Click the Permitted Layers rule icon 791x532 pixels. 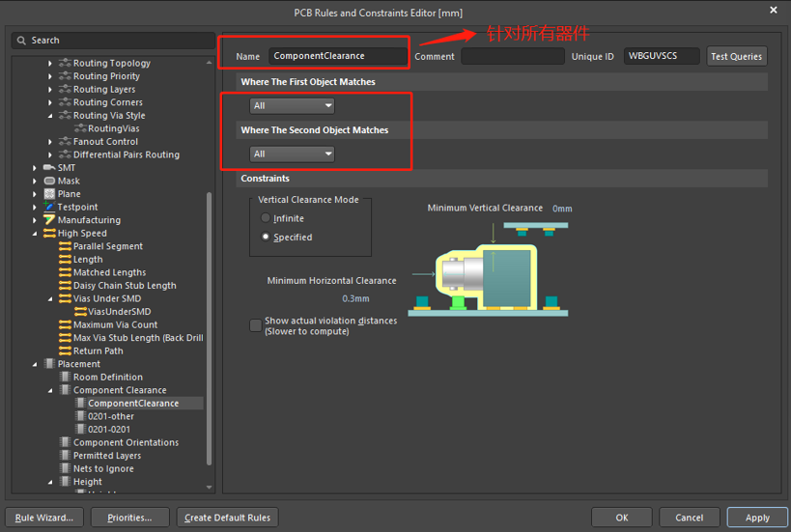click(65, 456)
